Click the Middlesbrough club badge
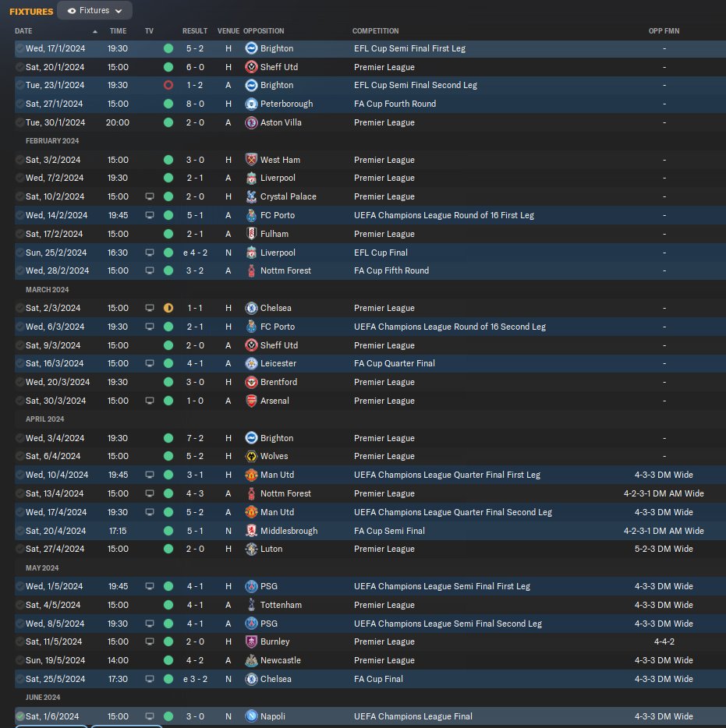Viewport: 726px width, 728px height. (251, 531)
